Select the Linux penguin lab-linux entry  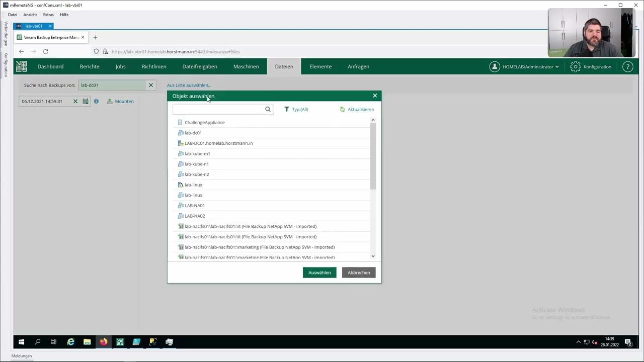pyautogui.click(x=271, y=185)
